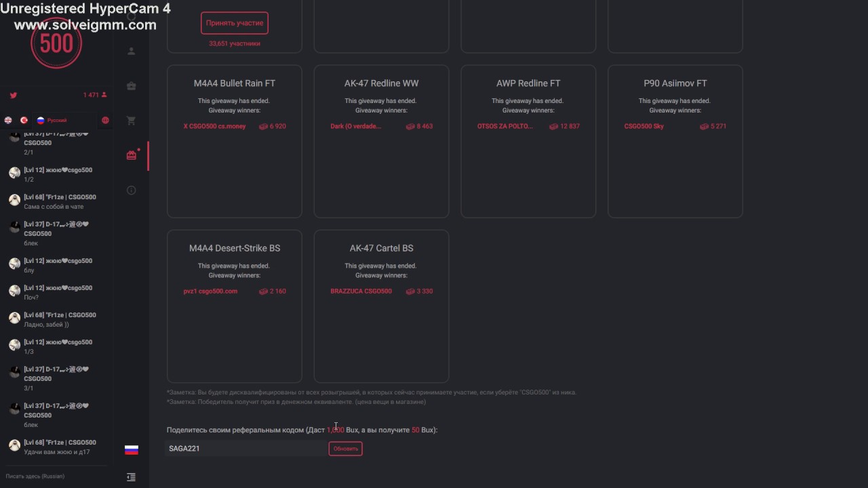Image resolution: width=868 pixels, height=488 pixels.
Task: Click avatar beside the 'Поч?' message
Action: pos(14,291)
